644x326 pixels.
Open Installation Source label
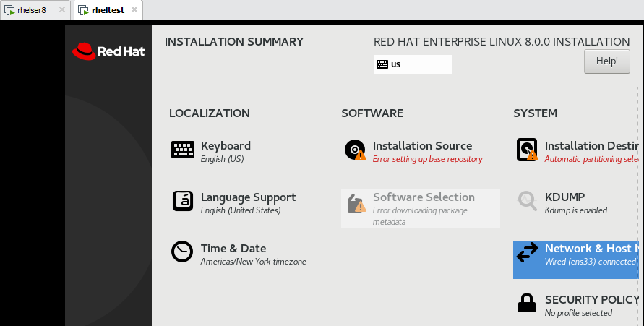click(422, 146)
